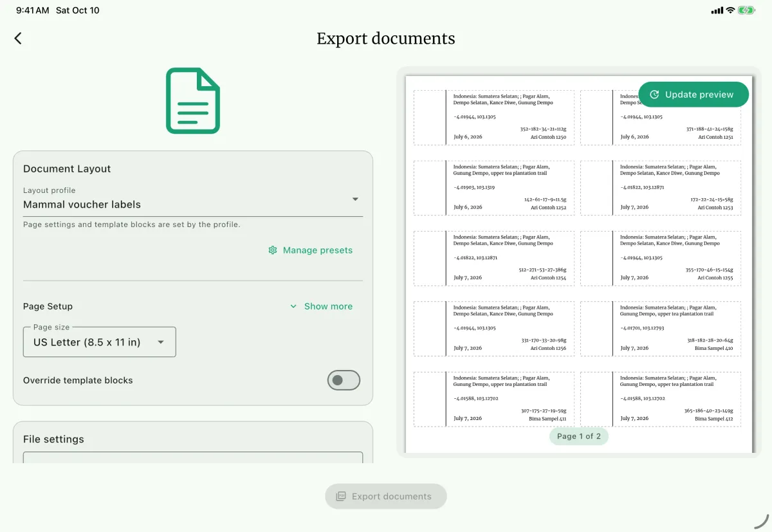This screenshot has width=772, height=532.
Task: Tap the large green document icon
Action: (x=193, y=101)
